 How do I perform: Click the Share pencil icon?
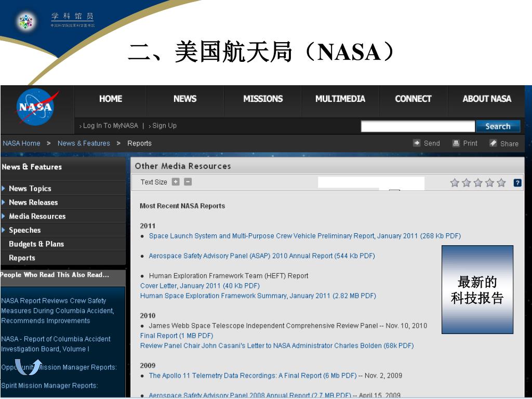click(493, 143)
